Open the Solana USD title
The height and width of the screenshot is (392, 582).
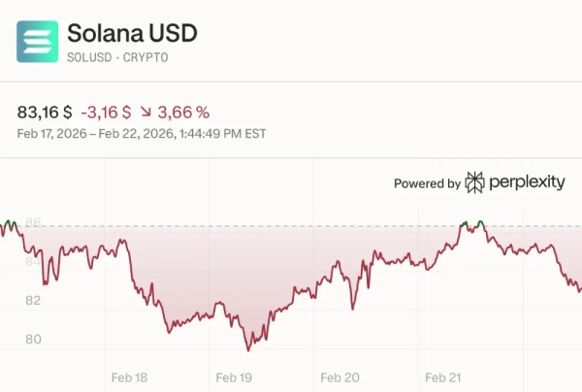(132, 33)
